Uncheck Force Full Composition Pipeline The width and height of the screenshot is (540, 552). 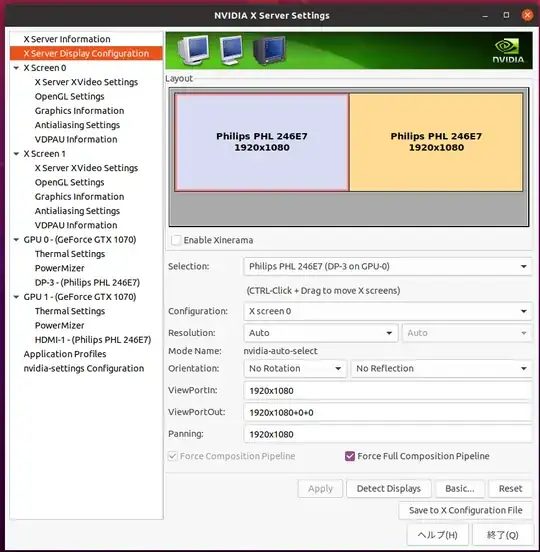(350, 456)
